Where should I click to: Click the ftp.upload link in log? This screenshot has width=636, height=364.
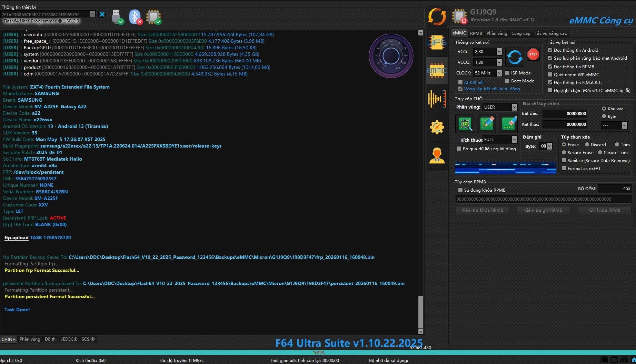pos(16,237)
